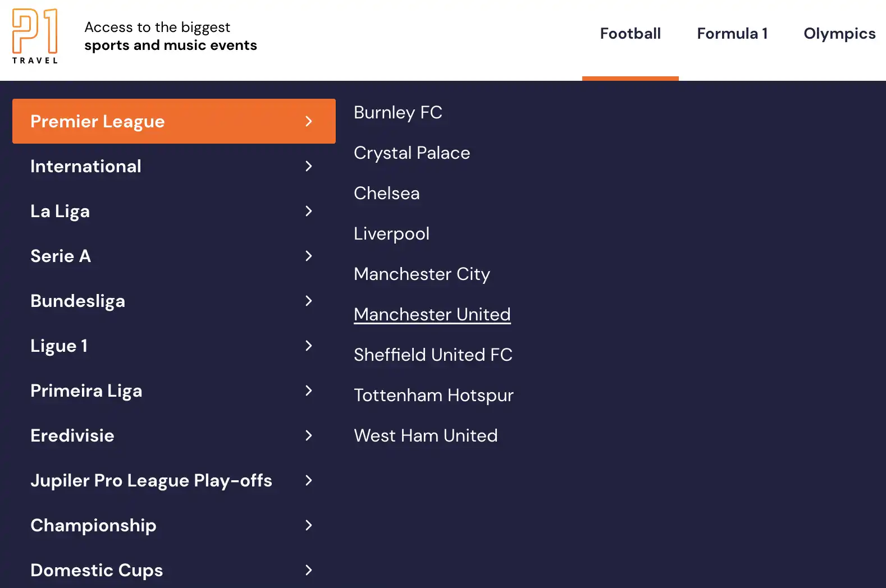Expand the Premier League chevron arrow
This screenshot has width=886, height=588.
tap(309, 121)
